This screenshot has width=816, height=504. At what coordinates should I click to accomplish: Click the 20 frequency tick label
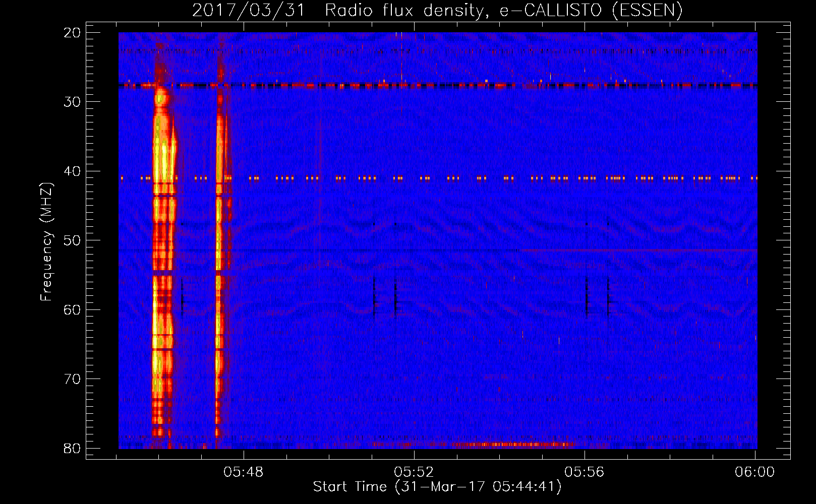[72, 32]
